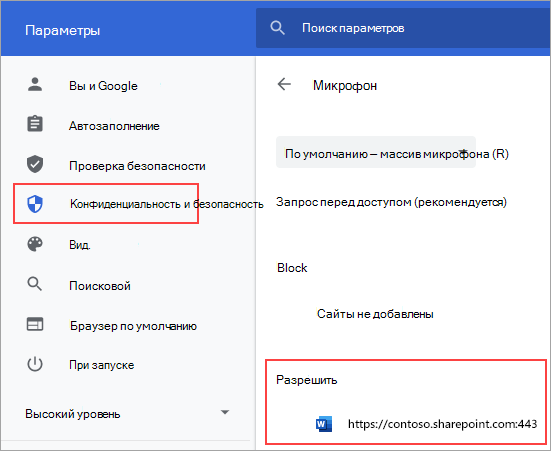This screenshot has width=551, height=451.
Task: Click the clipboard icon beside Автозаполнение
Action: pyautogui.click(x=35, y=124)
